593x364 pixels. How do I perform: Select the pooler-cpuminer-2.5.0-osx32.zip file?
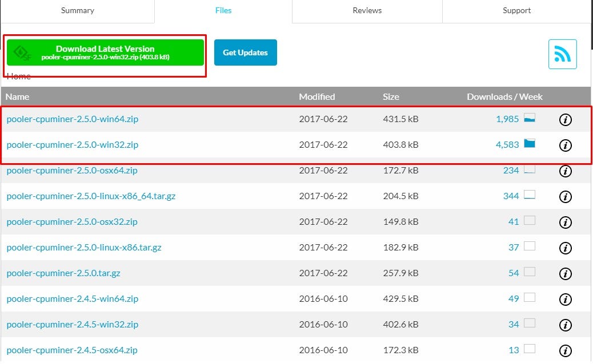[x=72, y=221]
